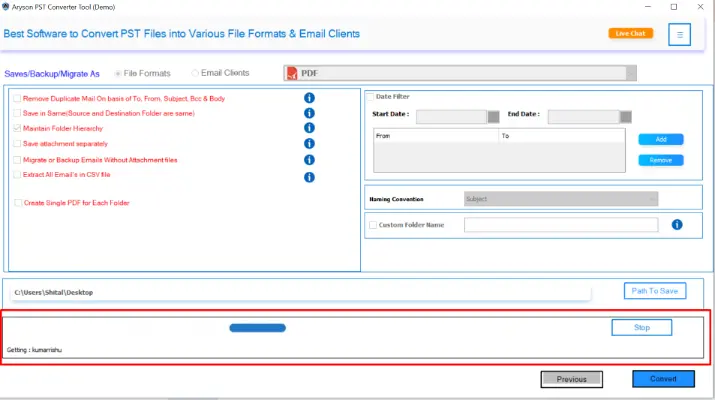Check Extract All Email's in CSV file
The image size is (715, 400).
pos(17,175)
